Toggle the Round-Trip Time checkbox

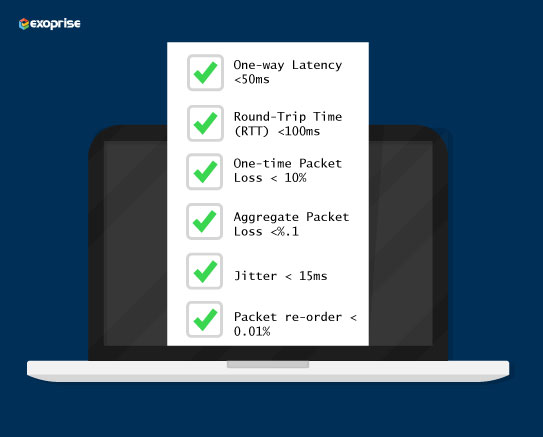205,123
